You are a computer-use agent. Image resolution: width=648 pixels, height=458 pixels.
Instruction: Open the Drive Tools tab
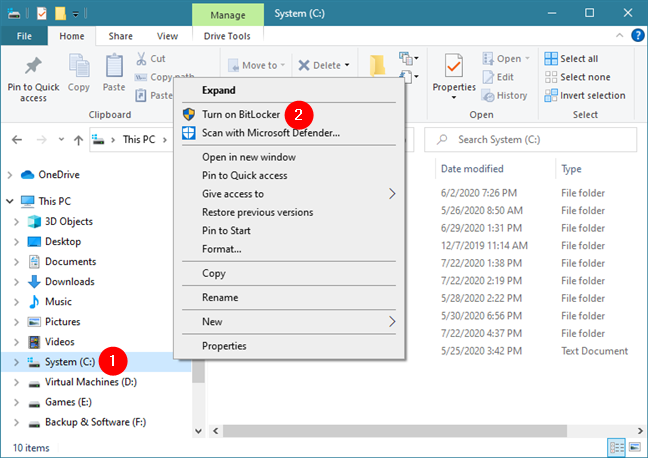coord(227,36)
